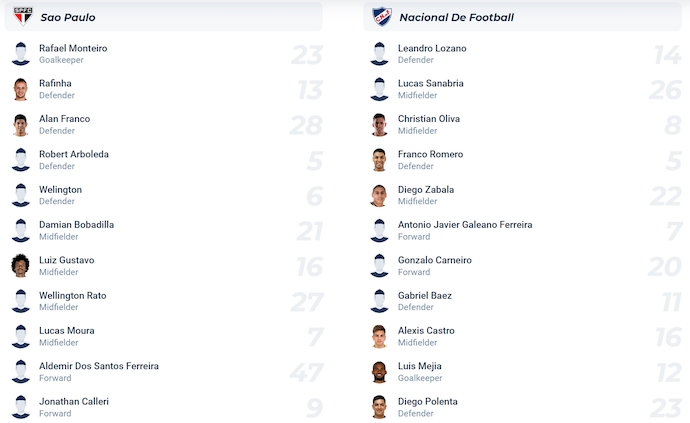Image resolution: width=690 pixels, height=423 pixels.
Task: Open Rafinha's player photo
Action: pyautogui.click(x=21, y=90)
